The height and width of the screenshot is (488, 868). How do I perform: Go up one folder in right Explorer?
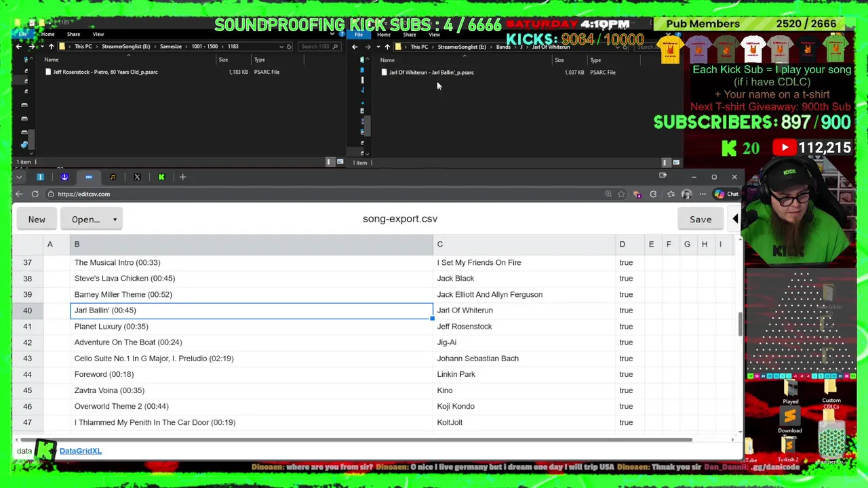(387, 47)
